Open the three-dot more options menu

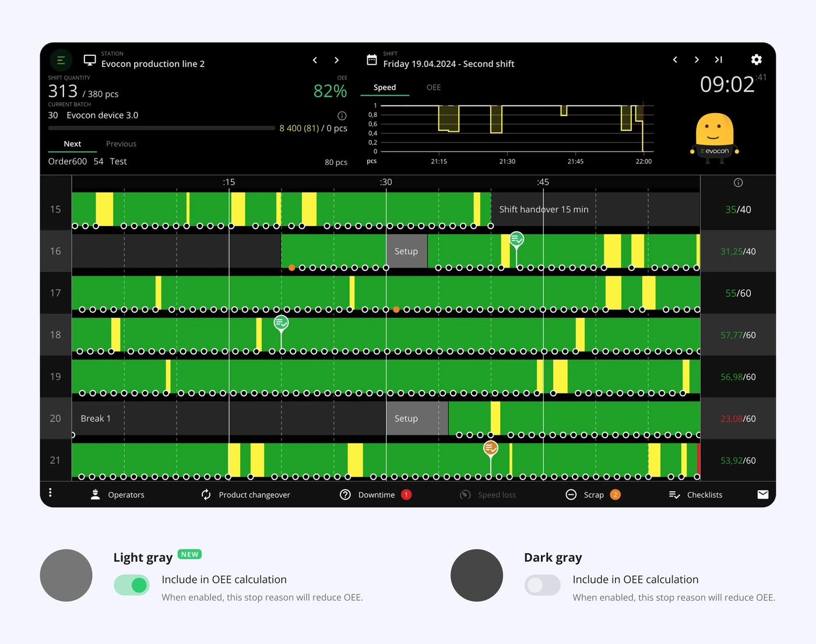(x=50, y=492)
